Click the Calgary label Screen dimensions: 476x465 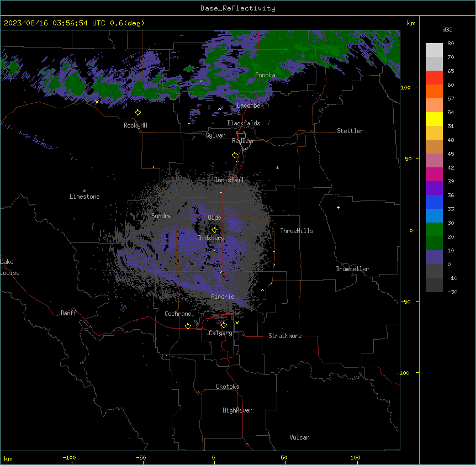(221, 333)
